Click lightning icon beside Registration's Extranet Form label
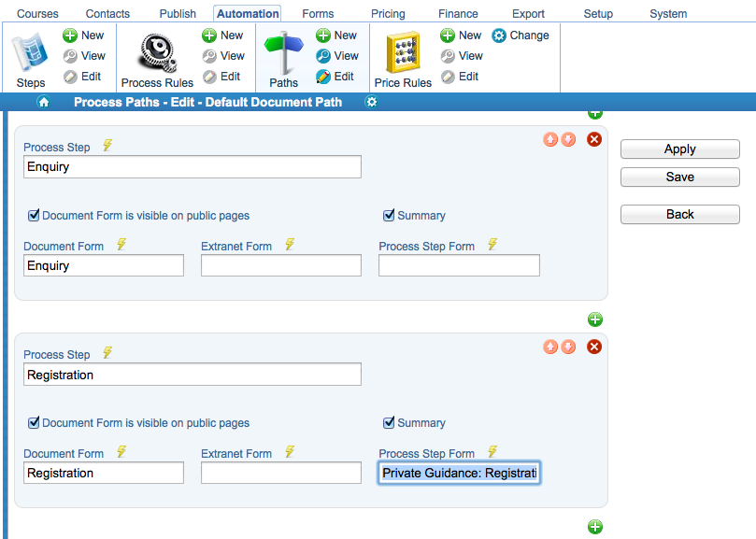This screenshot has width=756, height=539. pyautogui.click(x=290, y=452)
